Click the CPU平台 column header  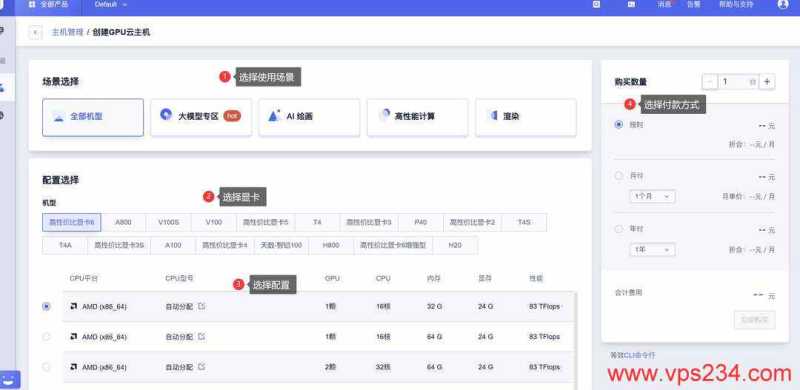[x=84, y=279]
